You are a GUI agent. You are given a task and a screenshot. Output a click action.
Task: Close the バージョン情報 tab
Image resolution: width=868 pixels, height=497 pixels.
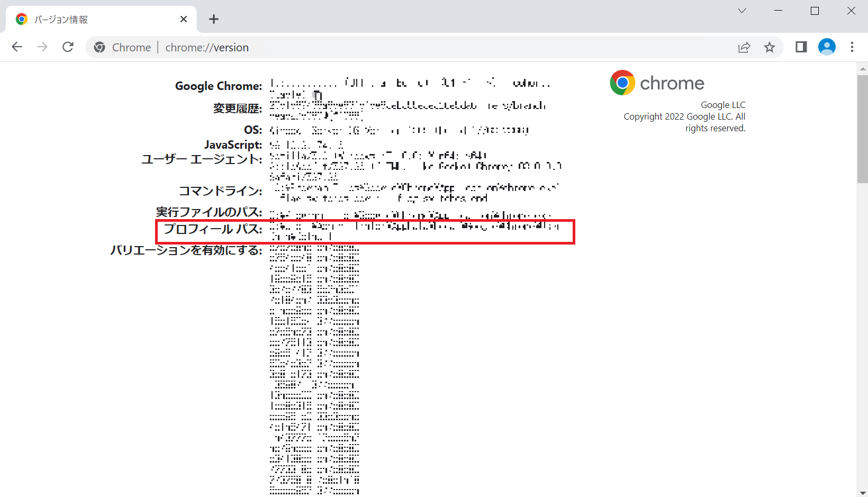(183, 19)
